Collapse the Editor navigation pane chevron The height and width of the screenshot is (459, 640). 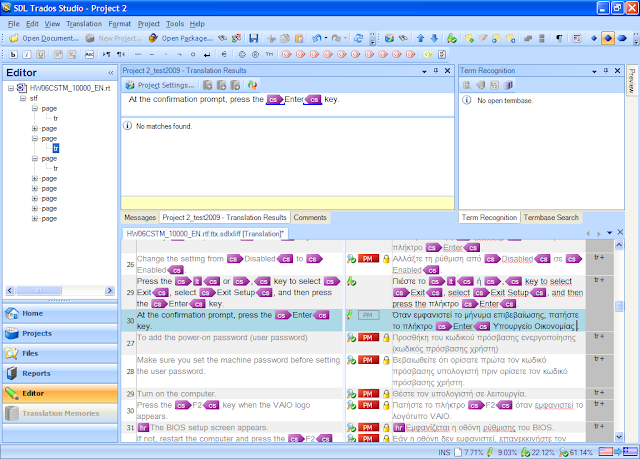point(111,73)
